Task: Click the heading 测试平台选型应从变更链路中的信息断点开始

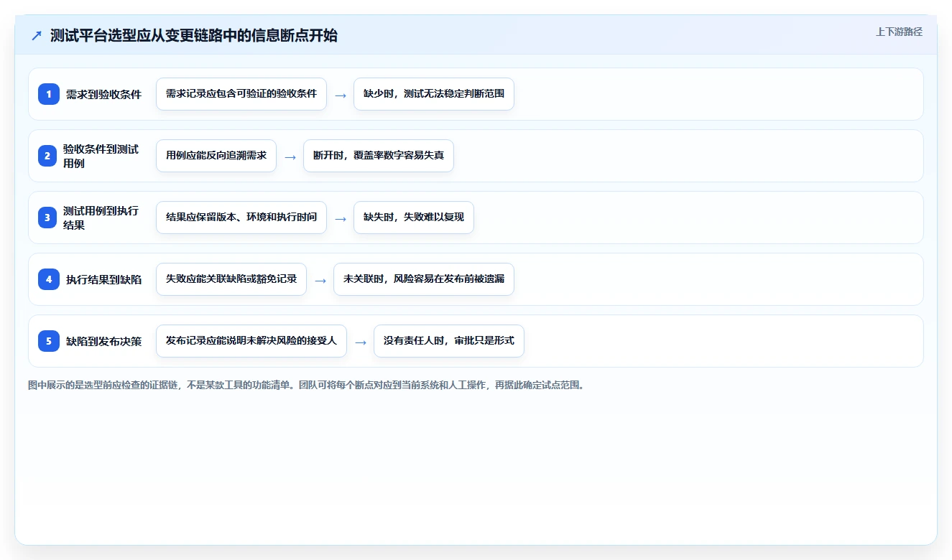Action: click(194, 36)
